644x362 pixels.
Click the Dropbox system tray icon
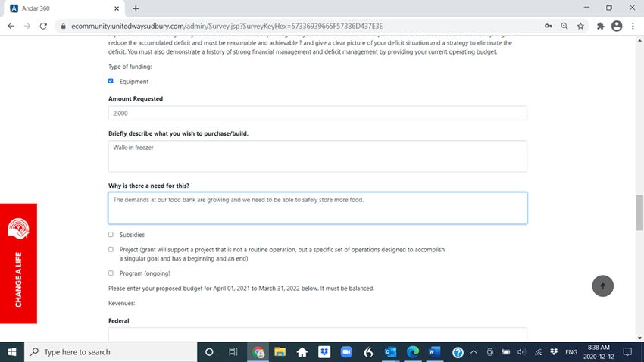pyautogui.click(x=554, y=351)
